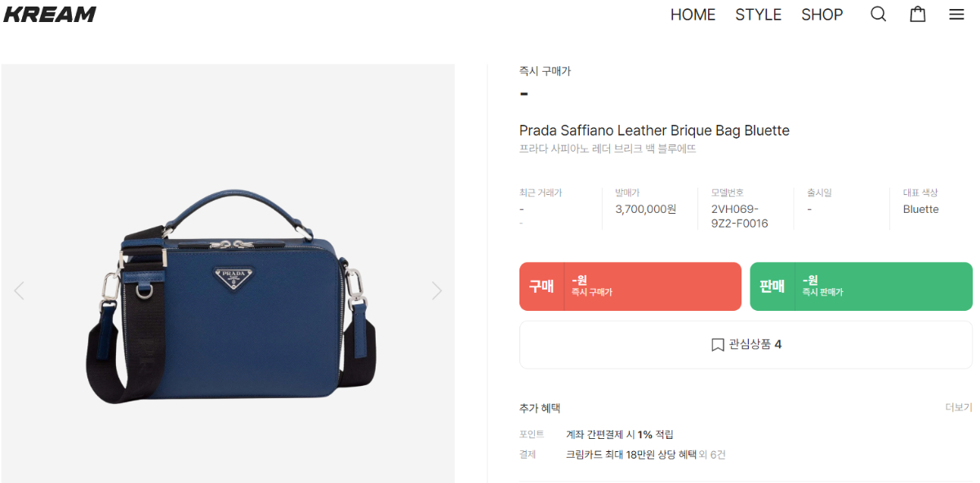The image size is (980, 483).
Task: Click the KREAM logo
Action: (50, 14)
